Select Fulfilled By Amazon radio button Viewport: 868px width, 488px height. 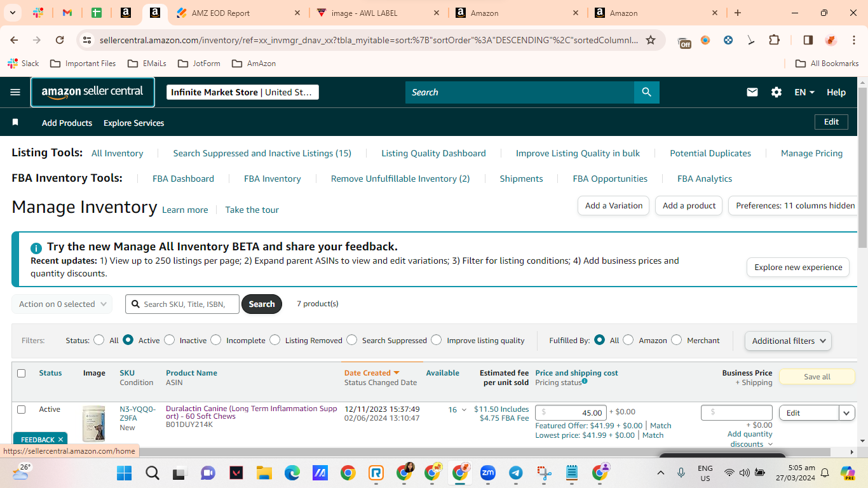(x=628, y=340)
